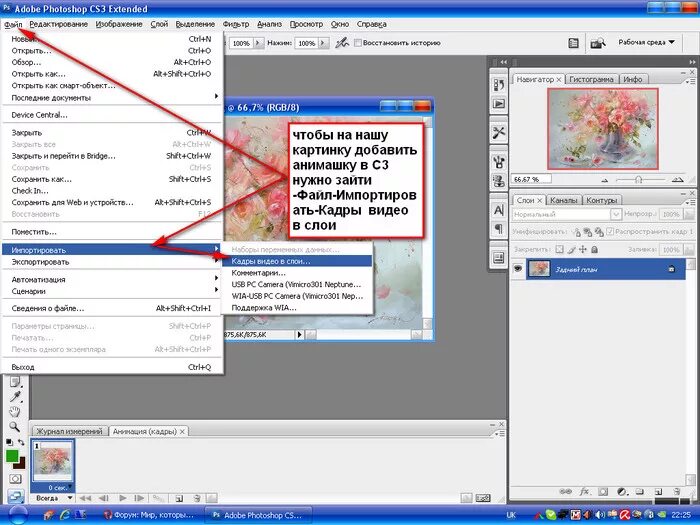Toggle lock all in Layers panel

click(x=594, y=250)
